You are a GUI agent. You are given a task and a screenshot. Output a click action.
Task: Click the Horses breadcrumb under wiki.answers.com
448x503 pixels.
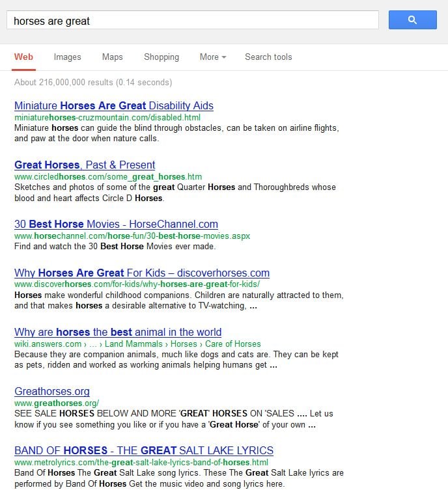pos(184,344)
